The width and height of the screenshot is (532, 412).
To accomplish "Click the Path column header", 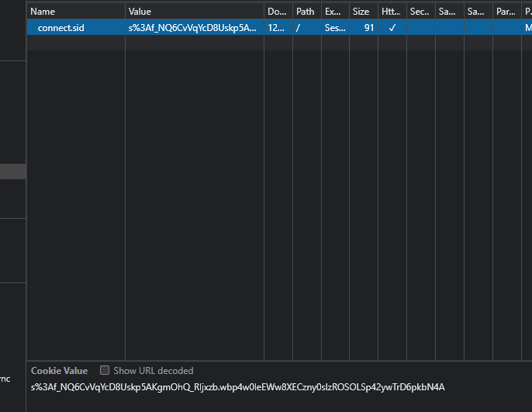I will click(306, 12).
